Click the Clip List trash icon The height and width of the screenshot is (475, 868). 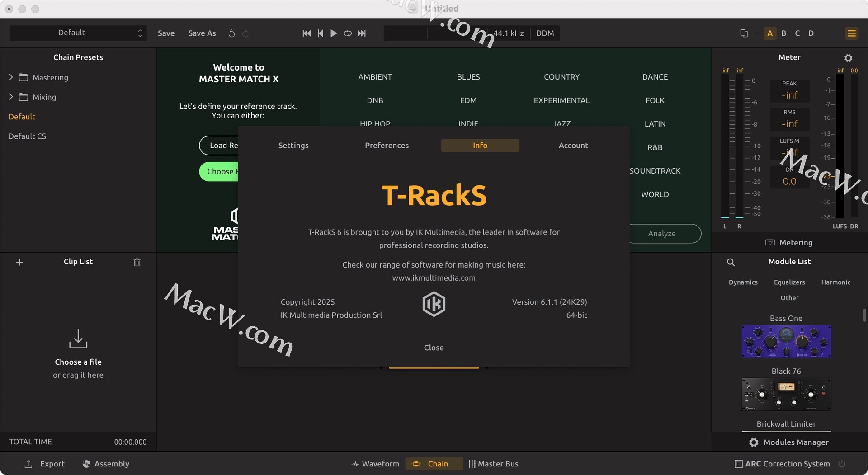point(137,262)
